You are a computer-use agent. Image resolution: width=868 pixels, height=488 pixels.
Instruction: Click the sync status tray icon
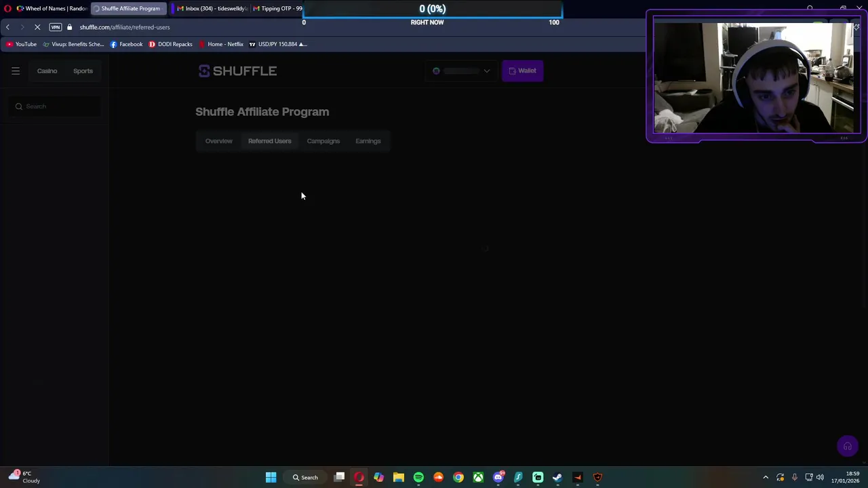(x=780, y=478)
